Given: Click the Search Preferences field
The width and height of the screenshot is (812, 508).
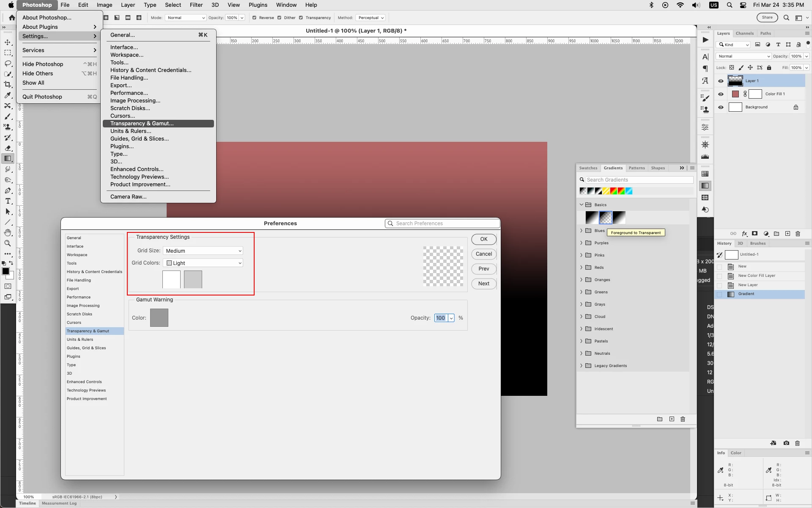Looking at the screenshot, I should click(444, 224).
